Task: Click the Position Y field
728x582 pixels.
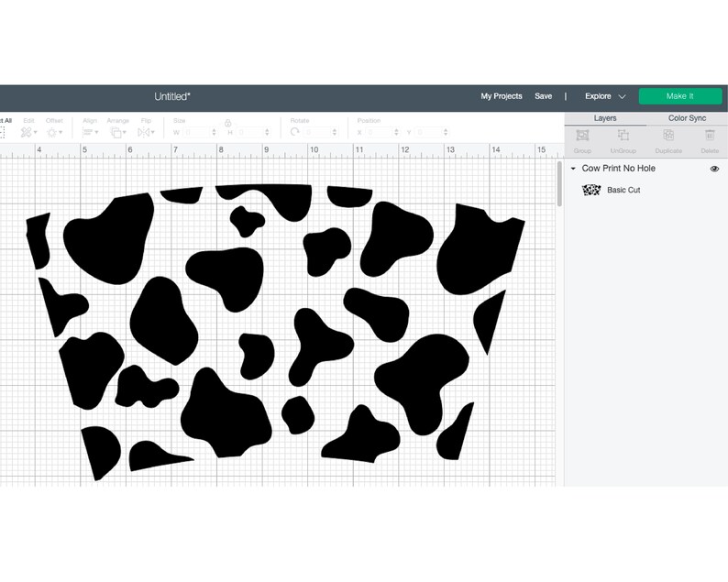Action: point(429,132)
